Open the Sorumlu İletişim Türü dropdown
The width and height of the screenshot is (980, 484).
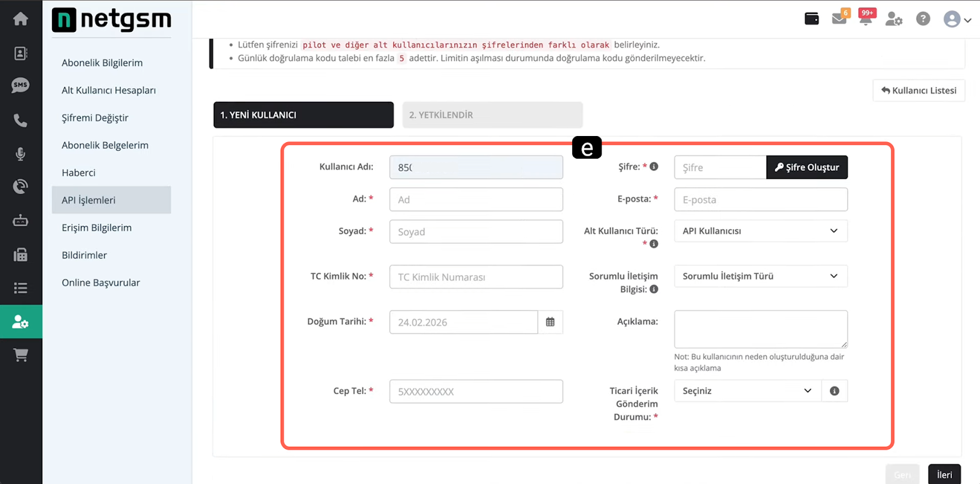pos(760,276)
